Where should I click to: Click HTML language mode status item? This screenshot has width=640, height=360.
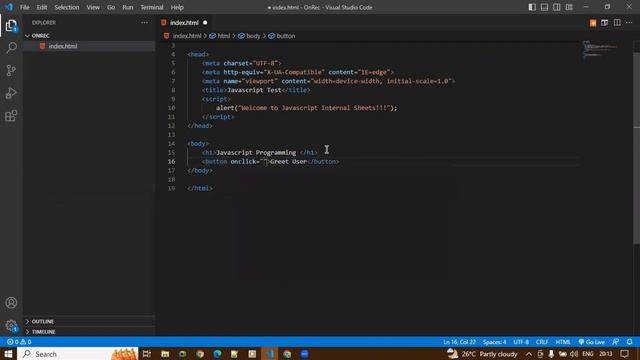pyautogui.click(x=563, y=342)
